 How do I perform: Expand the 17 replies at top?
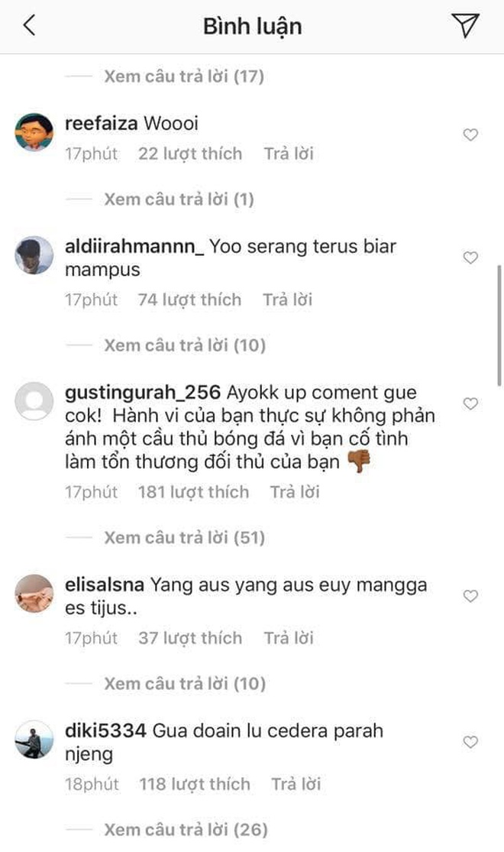184,76
